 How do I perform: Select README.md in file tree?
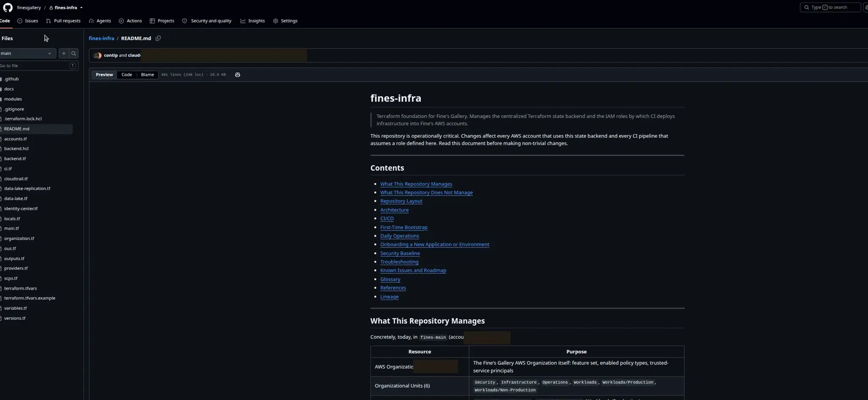(x=17, y=129)
